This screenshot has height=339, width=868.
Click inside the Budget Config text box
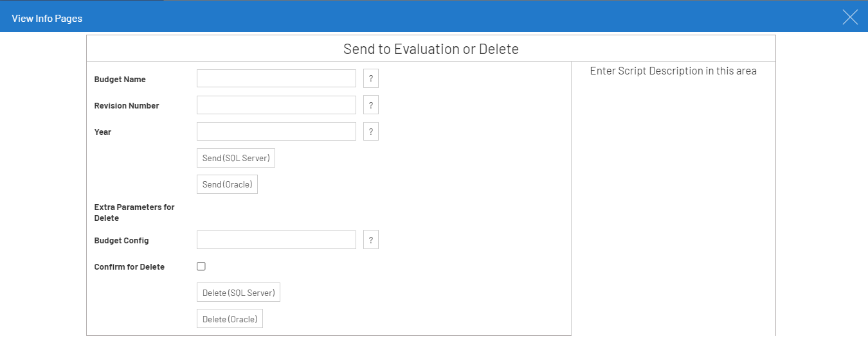(x=276, y=240)
